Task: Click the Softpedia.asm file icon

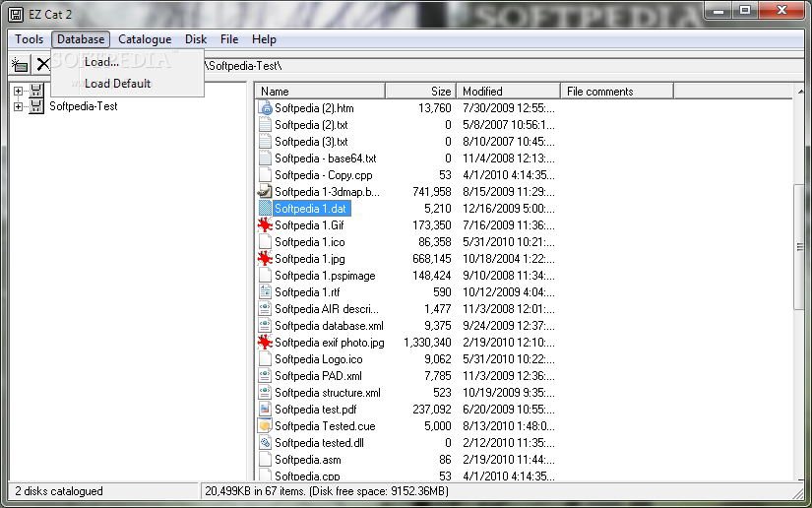Action: click(265, 460)
